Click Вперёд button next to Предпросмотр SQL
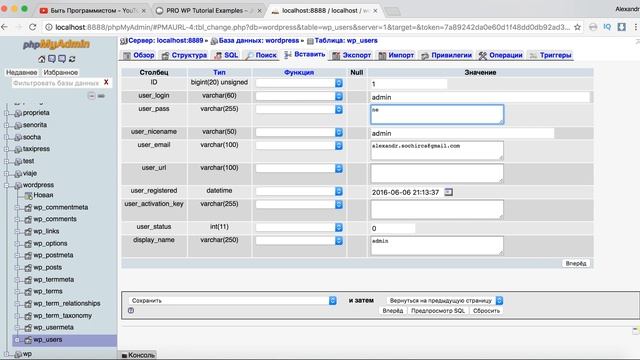Screen dimensions: 640x360 tap(393, 311)
